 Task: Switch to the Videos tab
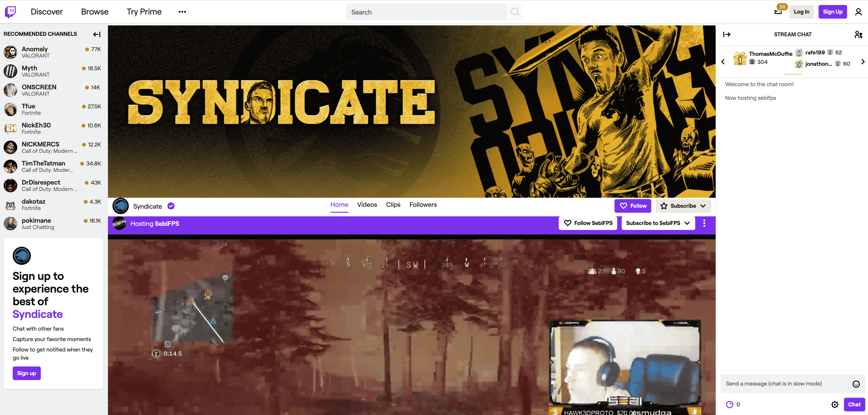(367, 205)
